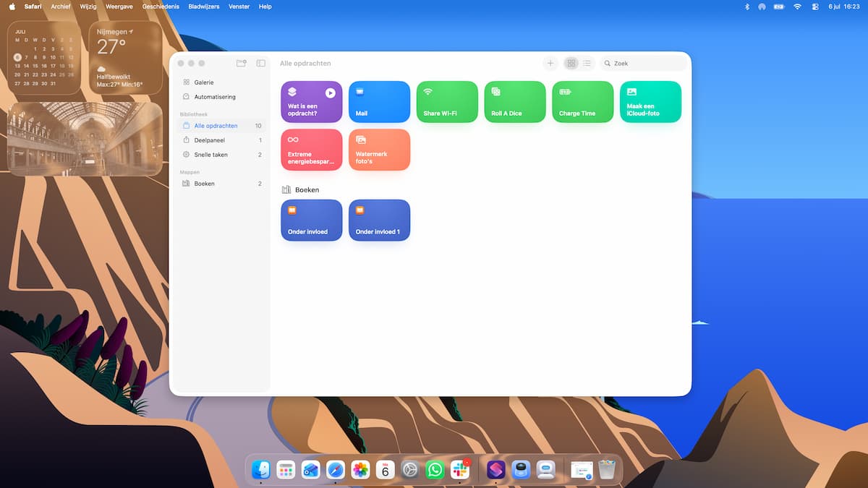Open the Extreme energiebesparing shortcut

pyautogui.click(x=311, y=150)
